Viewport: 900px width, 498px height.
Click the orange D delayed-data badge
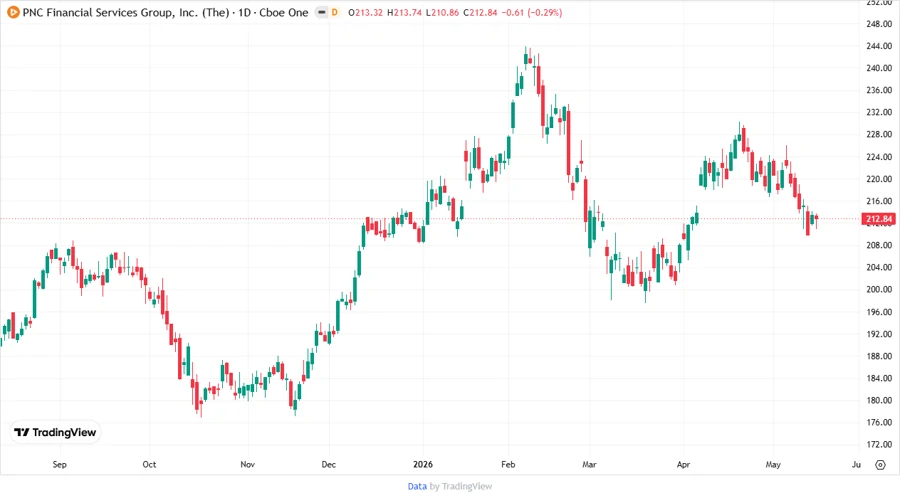(x=335, y=12)
